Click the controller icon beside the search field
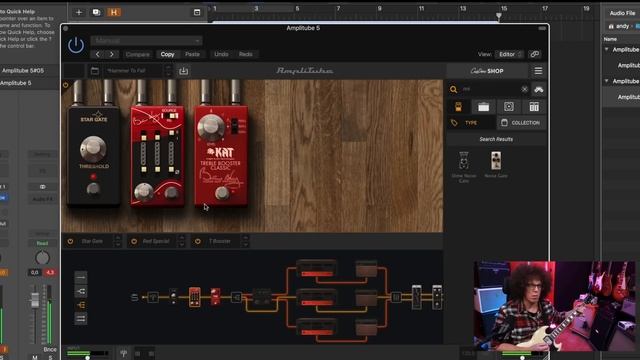Viewport: 640px width, 360px height. click(539, 89)
